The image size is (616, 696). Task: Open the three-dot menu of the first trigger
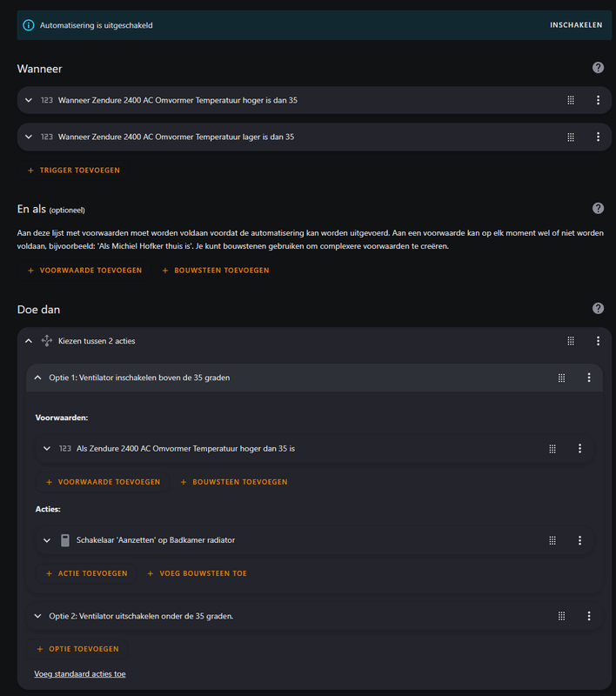point(598,100)
